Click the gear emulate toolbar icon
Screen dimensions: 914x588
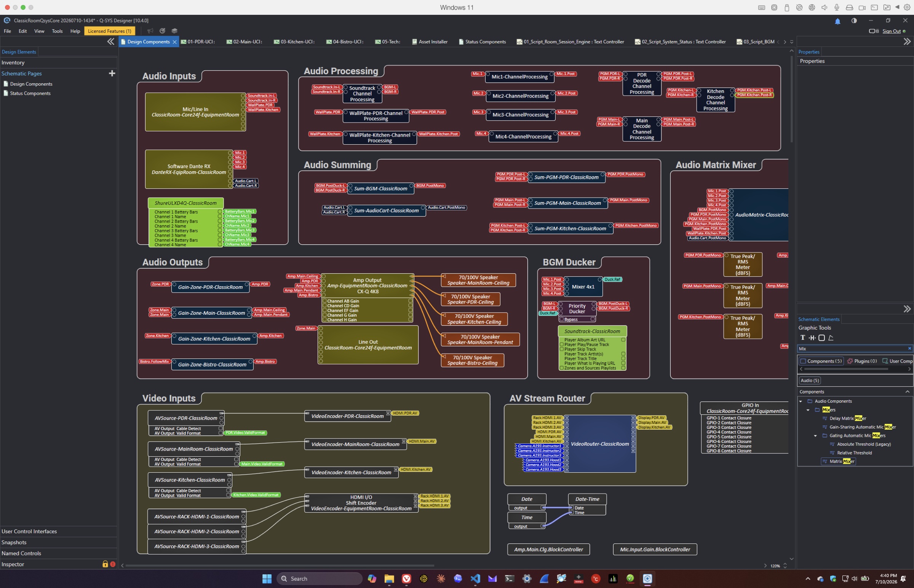tap(162, 31)
